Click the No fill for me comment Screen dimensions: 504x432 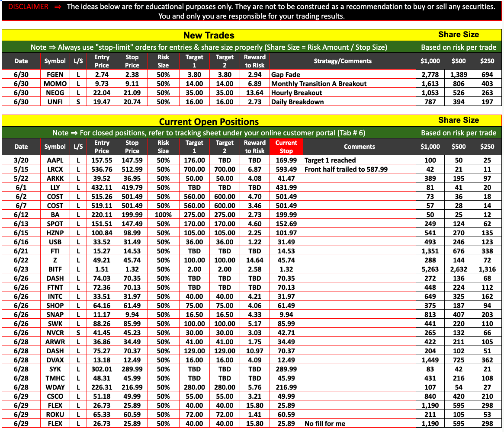click(324, 424)
